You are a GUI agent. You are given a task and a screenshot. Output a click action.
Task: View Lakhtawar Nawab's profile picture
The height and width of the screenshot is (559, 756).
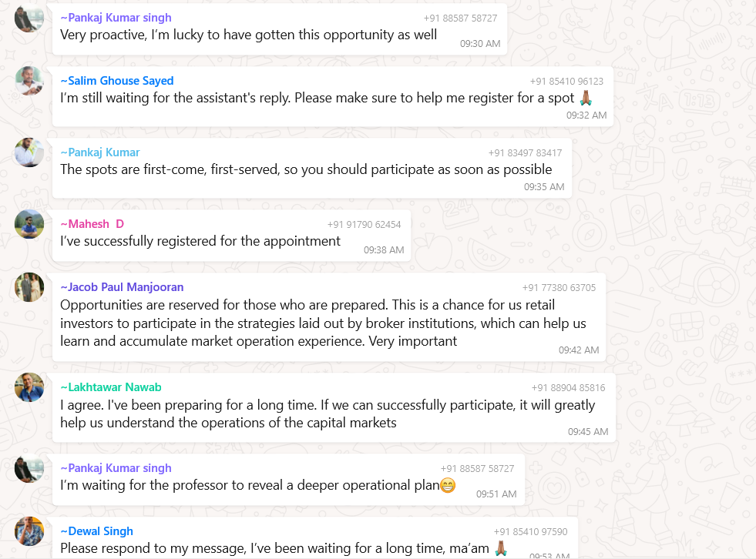tap(29, 387)
